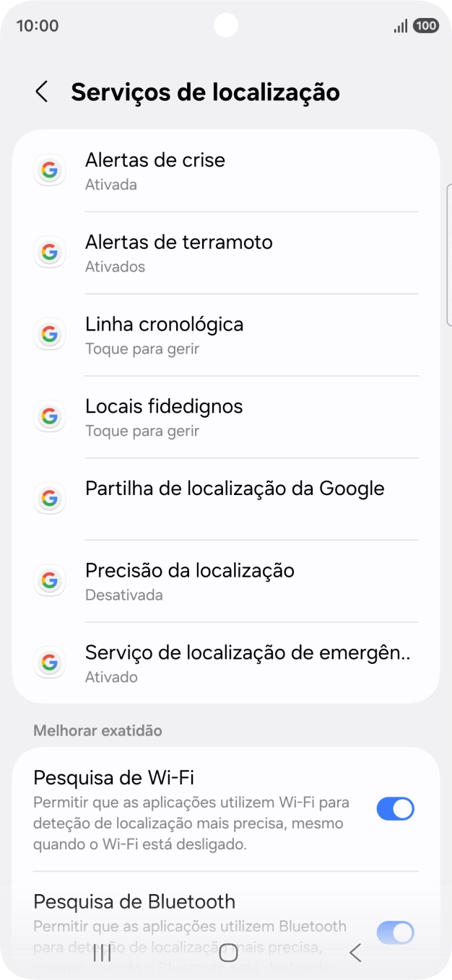Image resolution: width=452 pixels, height=980 pixels.
Task: Click the Google icon for Linha cronológica
Action: 49,334
